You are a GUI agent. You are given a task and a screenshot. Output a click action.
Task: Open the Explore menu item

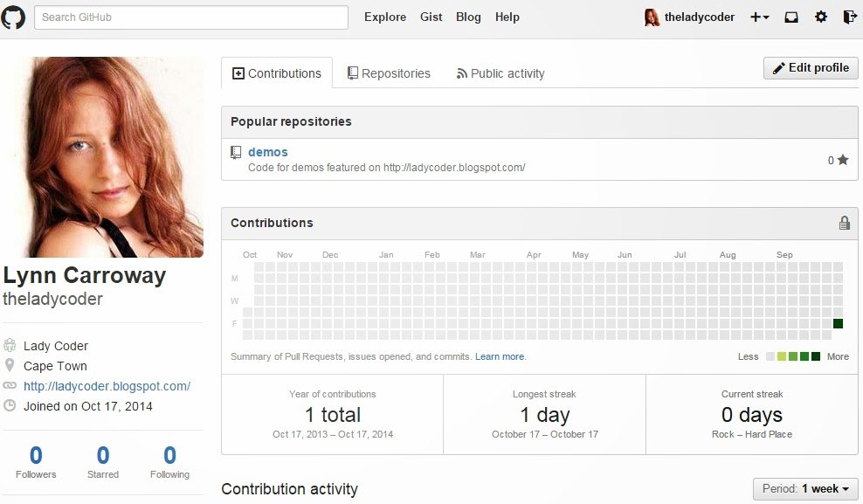click(x=384, y=17)
